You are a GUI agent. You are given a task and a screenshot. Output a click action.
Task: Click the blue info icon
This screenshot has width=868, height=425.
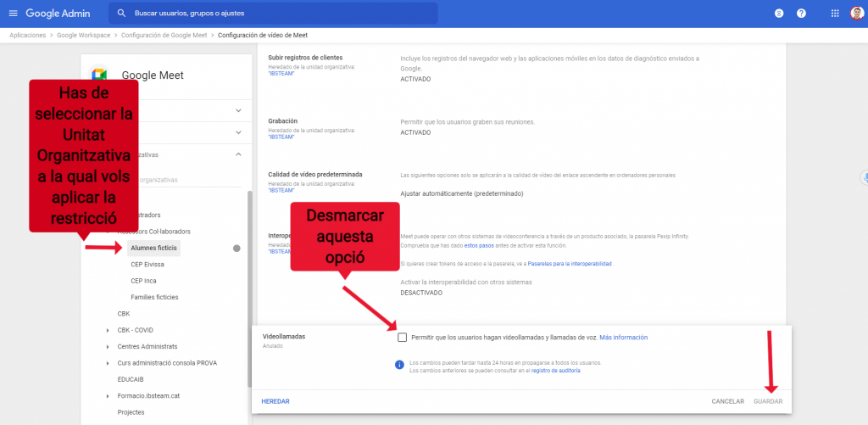(x=399, y=365)
